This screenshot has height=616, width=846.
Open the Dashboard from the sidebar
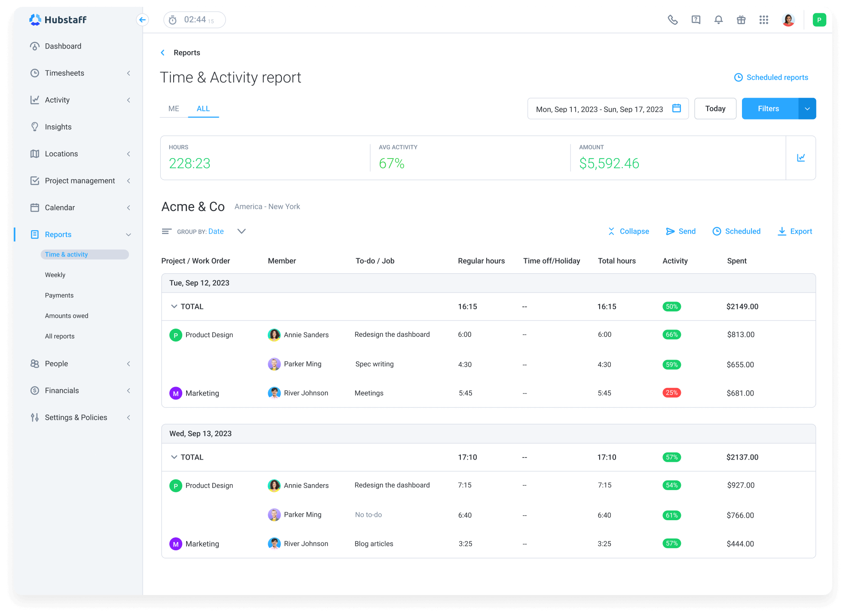[63, 46]
